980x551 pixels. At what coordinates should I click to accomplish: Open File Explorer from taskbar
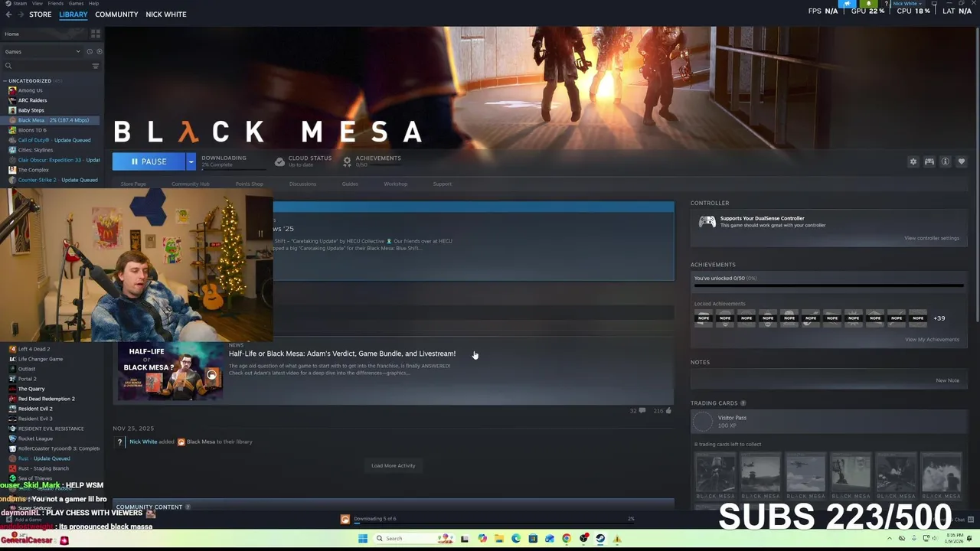coord(499,538)
